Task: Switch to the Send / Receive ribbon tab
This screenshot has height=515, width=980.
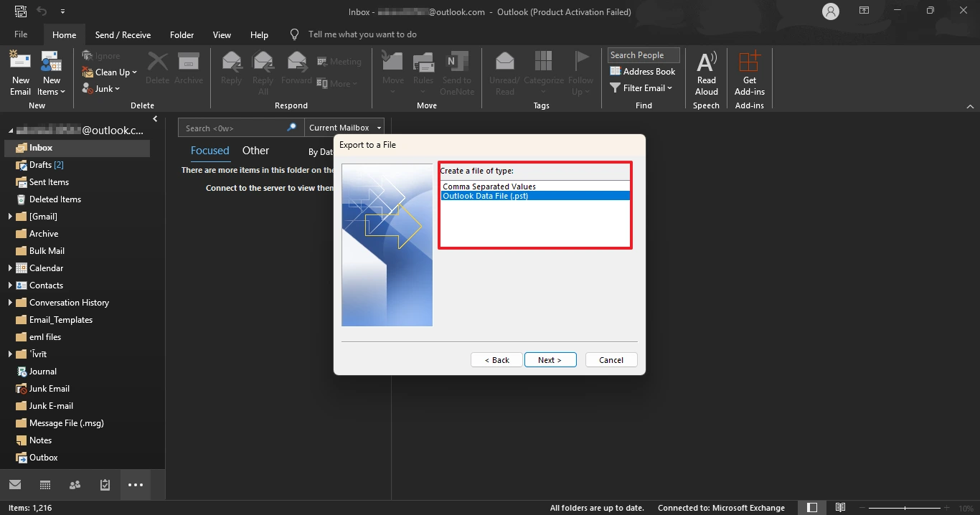Action: coord(122,34)
